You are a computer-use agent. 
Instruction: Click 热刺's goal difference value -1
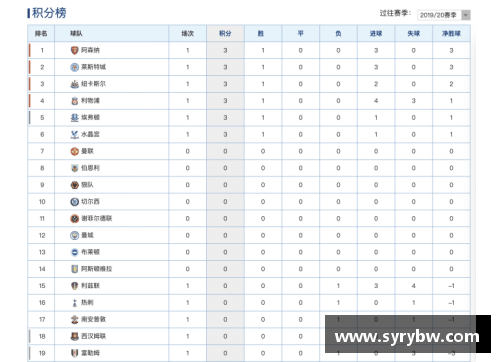coord(451,303)
